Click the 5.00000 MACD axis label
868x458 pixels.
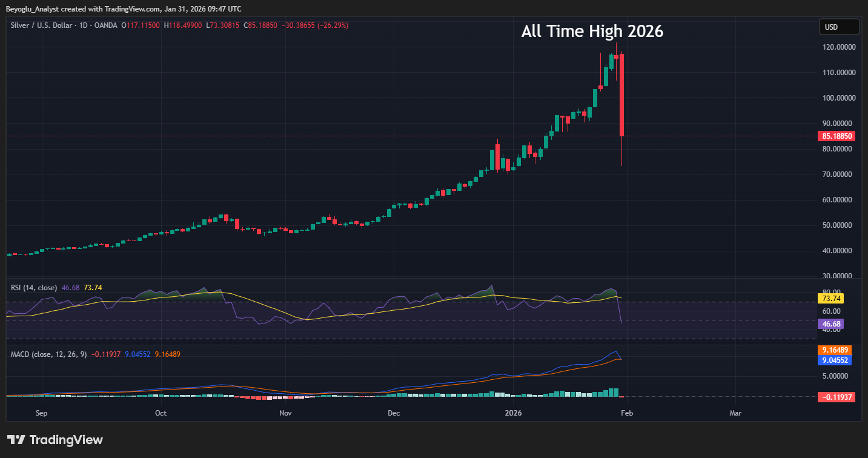click(835, 376)
